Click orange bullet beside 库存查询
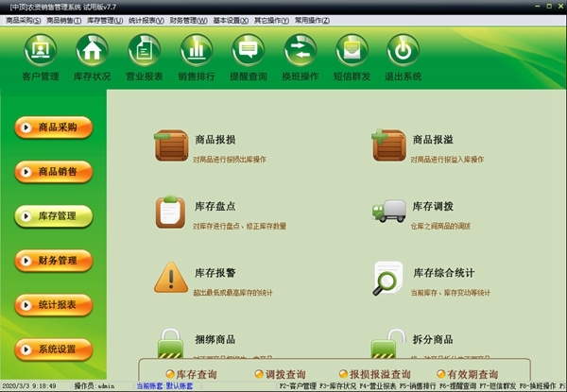The width and height of the screenshot is (567, 392). pyautogui.click(x=170, y=374)
